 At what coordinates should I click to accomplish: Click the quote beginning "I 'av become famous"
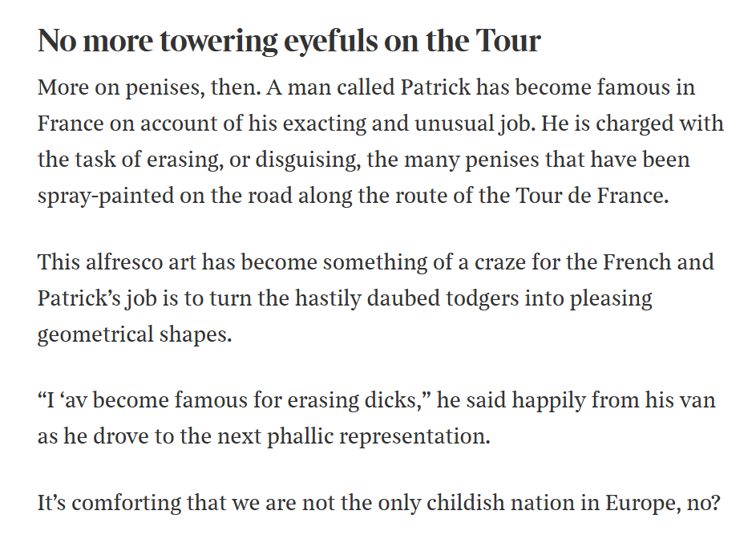pyautogui.click(x=234, y=400)
